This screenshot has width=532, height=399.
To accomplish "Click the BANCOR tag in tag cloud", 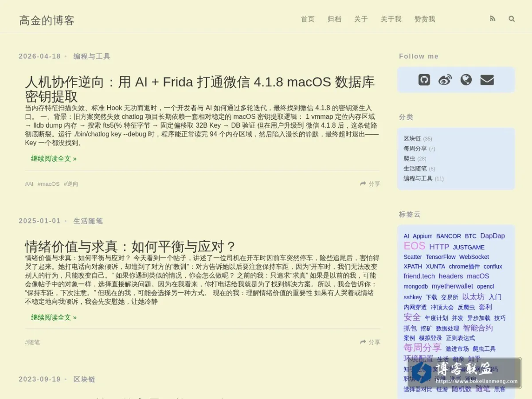I will tap(449, 236).
